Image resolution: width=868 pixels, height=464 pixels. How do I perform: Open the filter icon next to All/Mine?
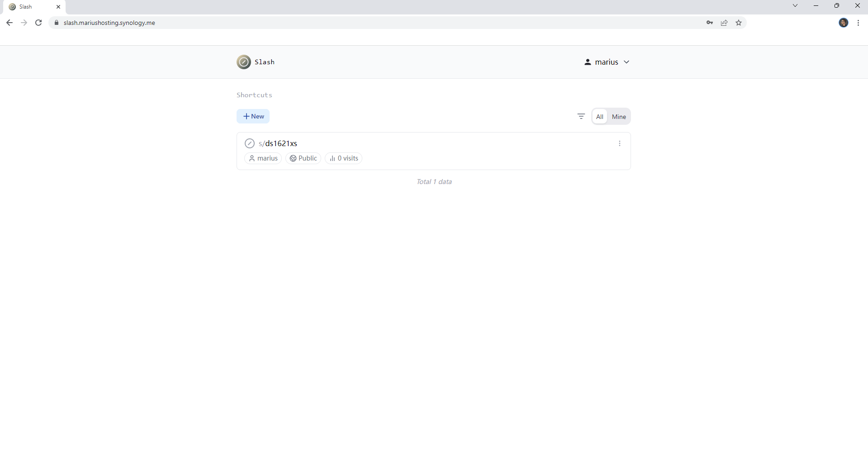(581, 116)
